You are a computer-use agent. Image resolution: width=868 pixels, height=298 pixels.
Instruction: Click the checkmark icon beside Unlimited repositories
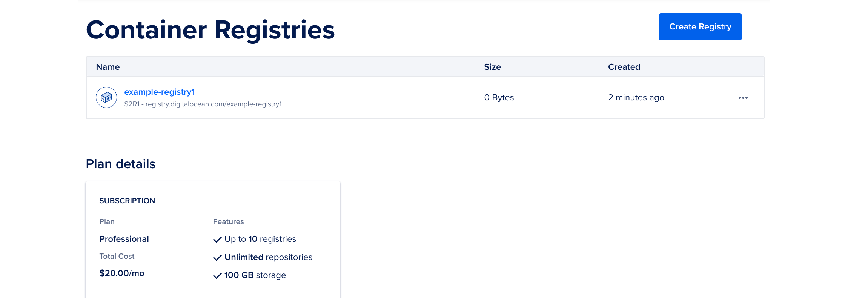point(217,257)
